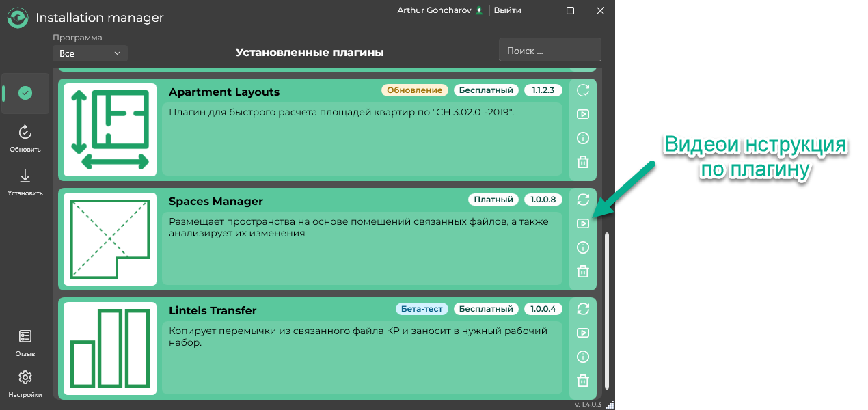Screen dimensions: 868x410
Task: Select the installed plugins checkmark icon
Action: pyautogui.click(x=25, y=94)
